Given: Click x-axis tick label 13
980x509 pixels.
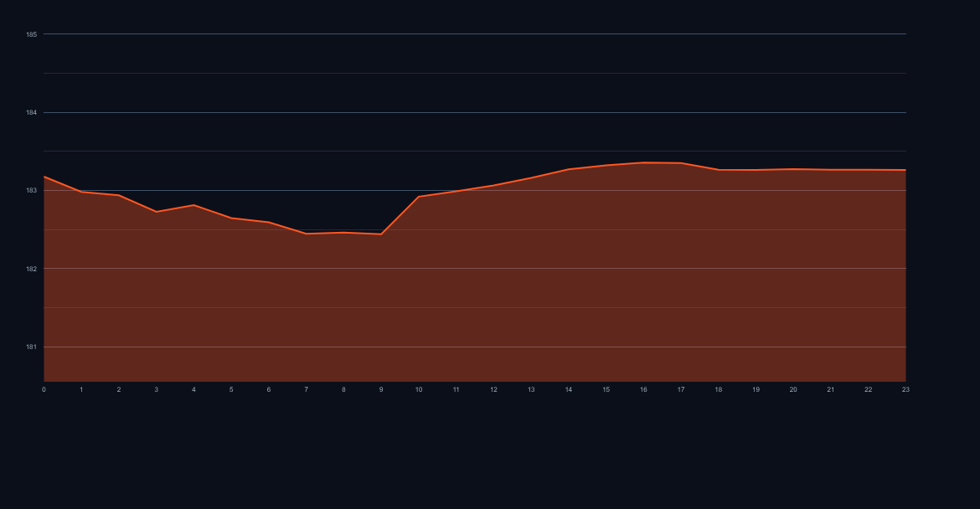Looking at the screenshot, I should pyautogui.click(x=531, y=390).
